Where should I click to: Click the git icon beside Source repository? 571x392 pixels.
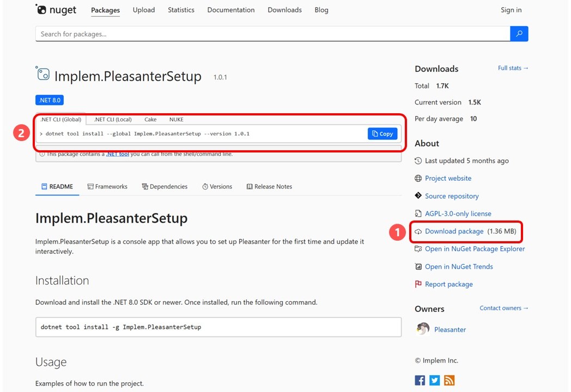(418, 196)
